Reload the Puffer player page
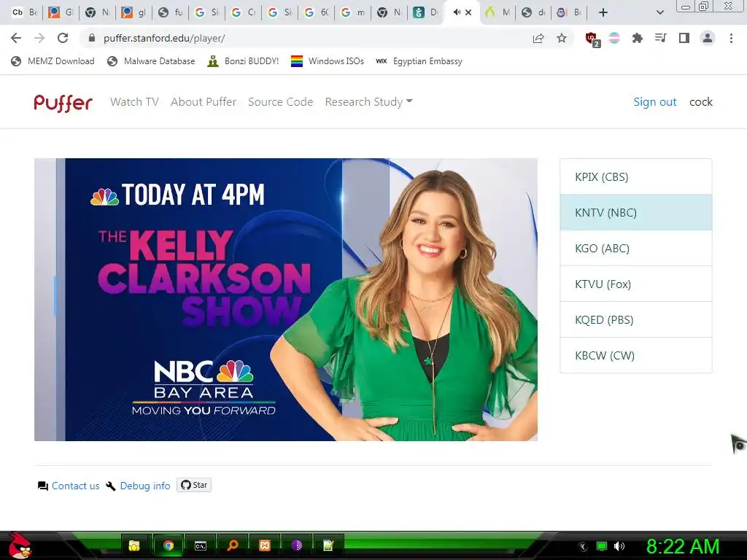 [x=63, y=38]
